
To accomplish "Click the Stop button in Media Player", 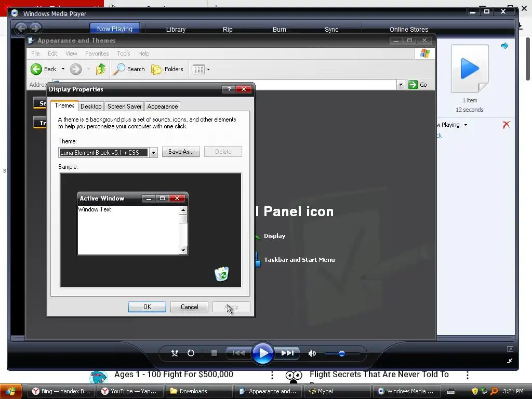I will (x=214, y=353).
